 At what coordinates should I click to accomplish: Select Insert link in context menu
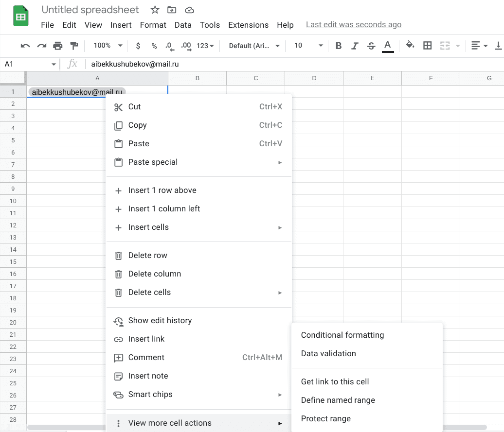198,339
